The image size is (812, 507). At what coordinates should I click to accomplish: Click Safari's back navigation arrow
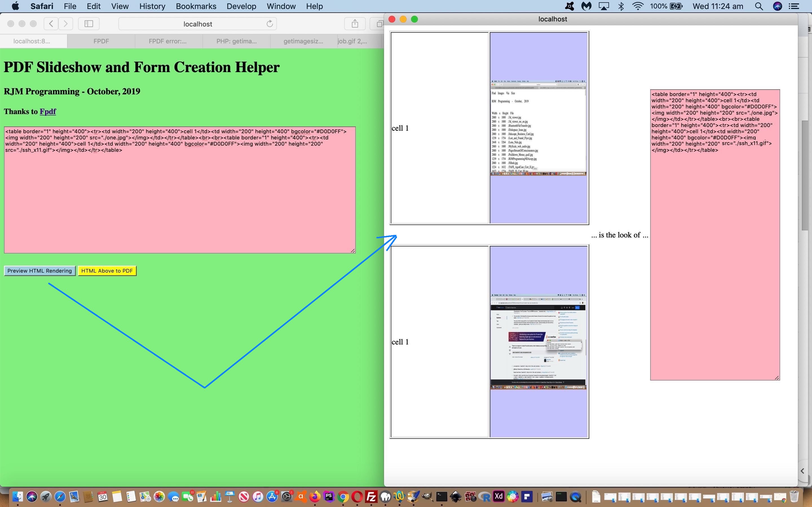click(x=51, y=23)
